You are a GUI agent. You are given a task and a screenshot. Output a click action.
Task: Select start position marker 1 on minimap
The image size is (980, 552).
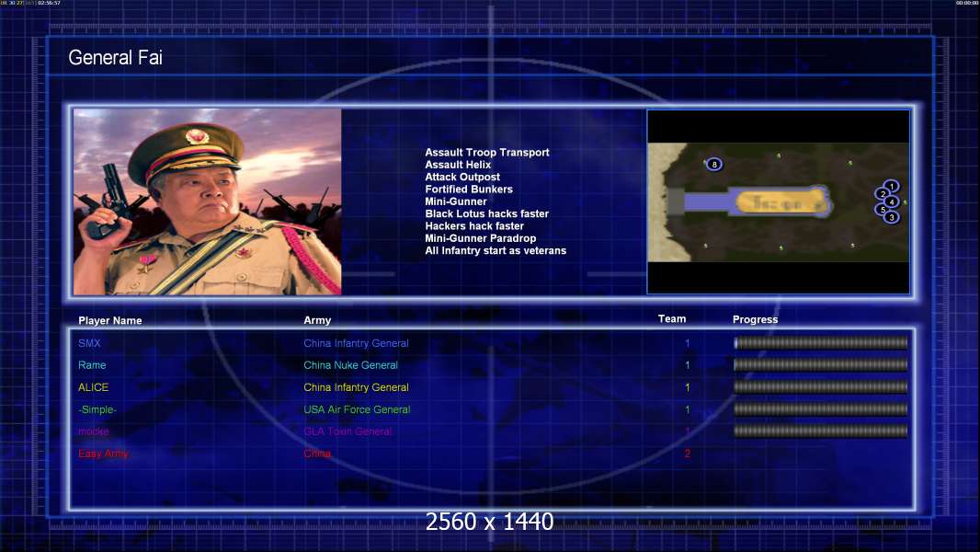(892, 186)
